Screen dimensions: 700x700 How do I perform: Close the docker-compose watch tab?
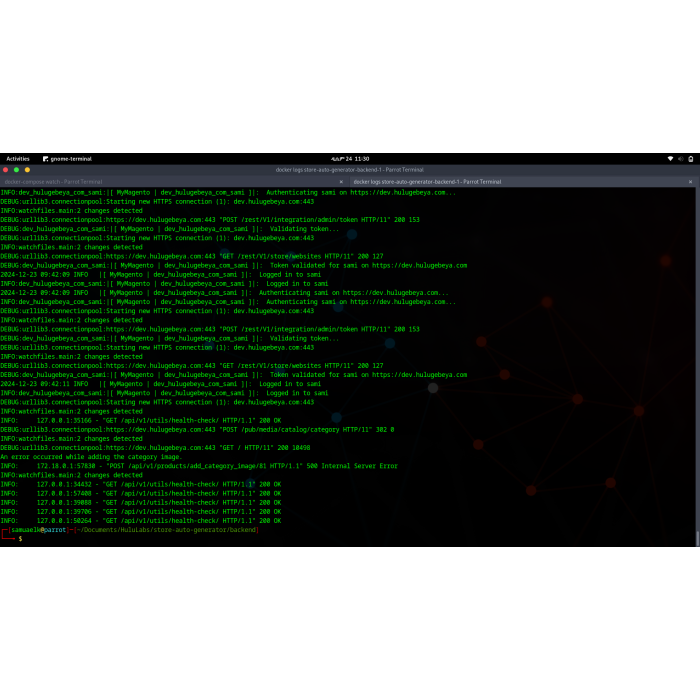342,182
